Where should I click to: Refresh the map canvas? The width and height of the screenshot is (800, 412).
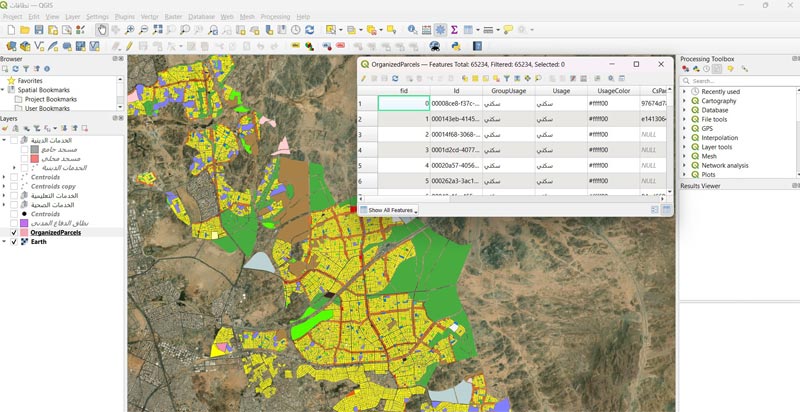(x=309, y=30)
